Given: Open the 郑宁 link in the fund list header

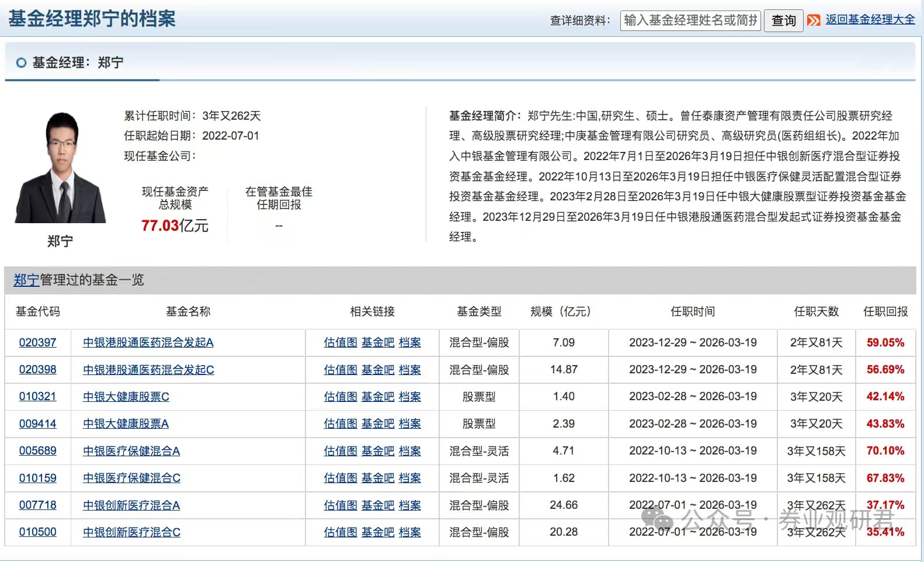Looking at the screenshot, I should [x=26, y=280].
